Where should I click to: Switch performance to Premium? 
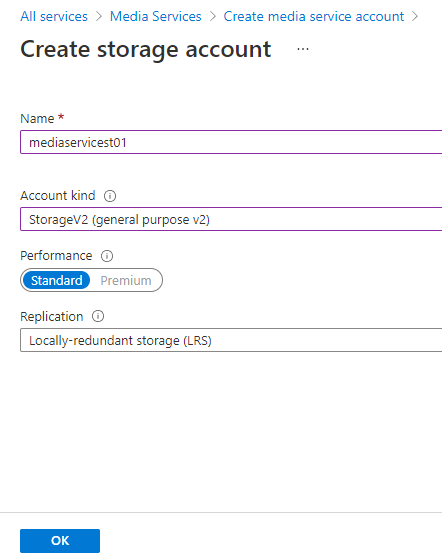(126, 280)
